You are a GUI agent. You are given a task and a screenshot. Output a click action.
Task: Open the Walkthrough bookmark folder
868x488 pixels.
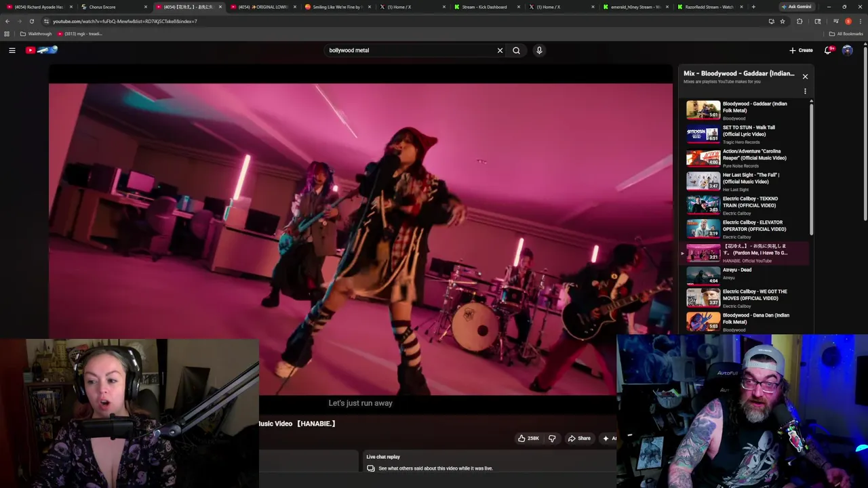click(x=36, y=34)
